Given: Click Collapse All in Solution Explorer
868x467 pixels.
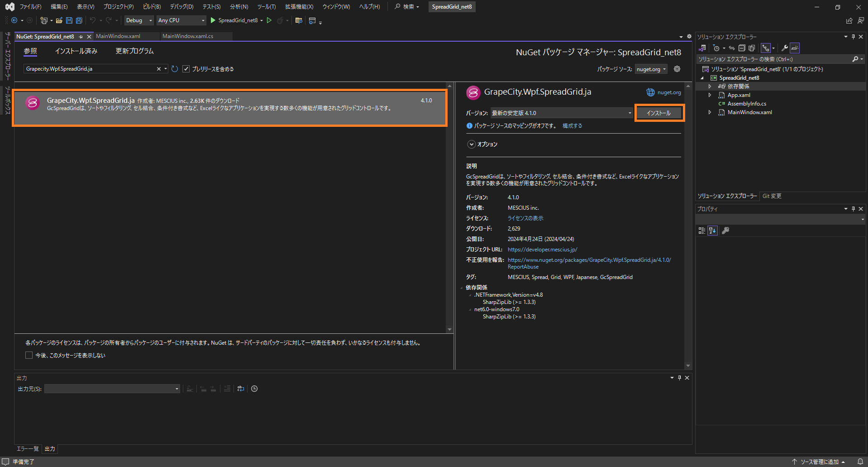Looking at the screenshot, I should pos(742,48).
